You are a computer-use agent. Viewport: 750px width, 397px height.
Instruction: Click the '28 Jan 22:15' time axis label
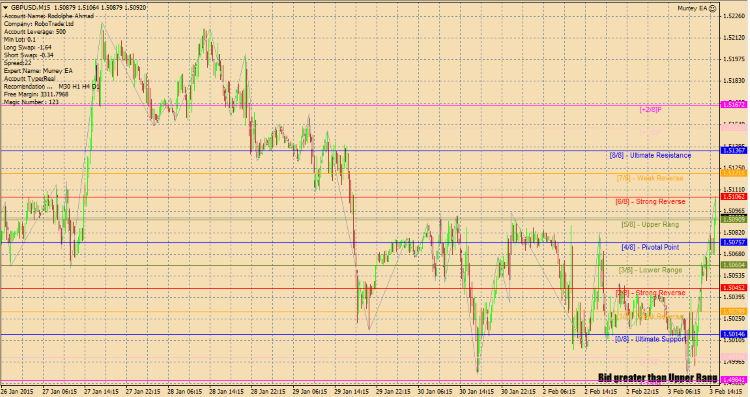pos(268,391)
